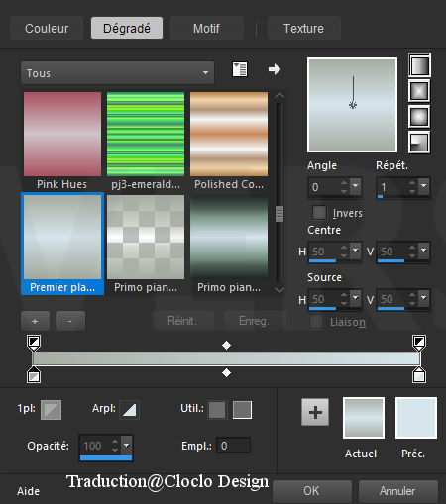Open the Tous category dropdown
This screenshot has height=504, width=446.
pos(118,73)
